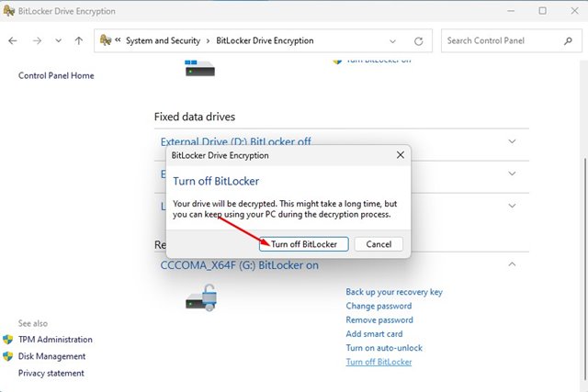Open Control Panel Home link
This screenshot has width=588, height=392.
click(56, 75)
